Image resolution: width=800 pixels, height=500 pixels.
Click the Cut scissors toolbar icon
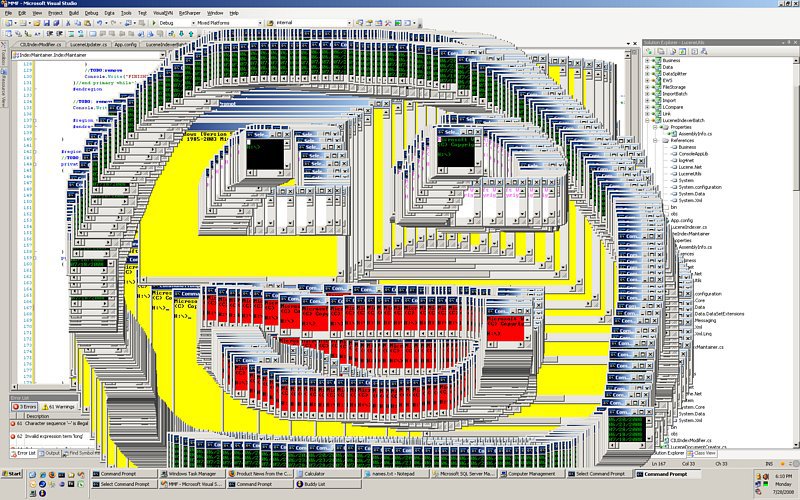68,23
